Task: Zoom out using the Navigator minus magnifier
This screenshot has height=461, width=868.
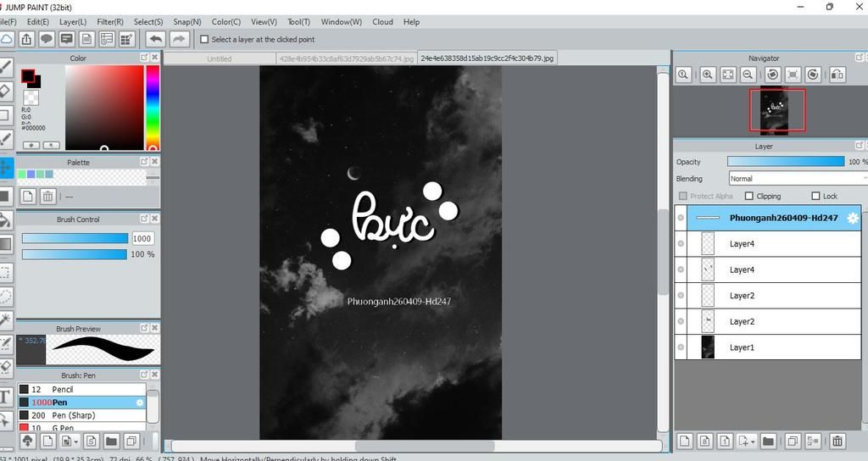Action: click(748, 75)
